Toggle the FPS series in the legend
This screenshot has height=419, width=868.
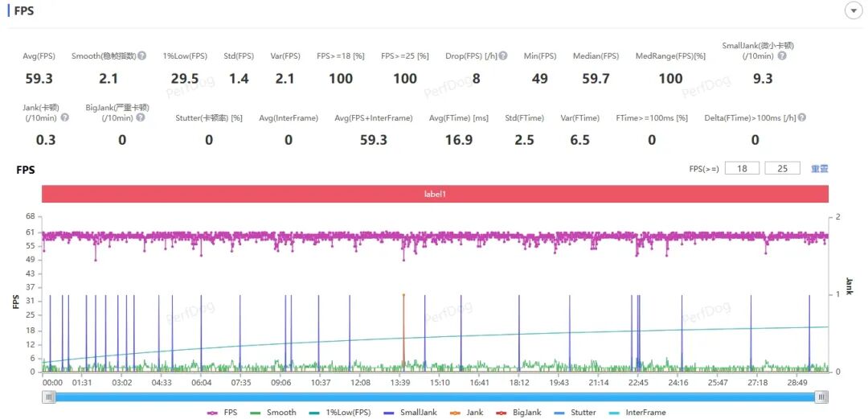(x=222, y=413)
